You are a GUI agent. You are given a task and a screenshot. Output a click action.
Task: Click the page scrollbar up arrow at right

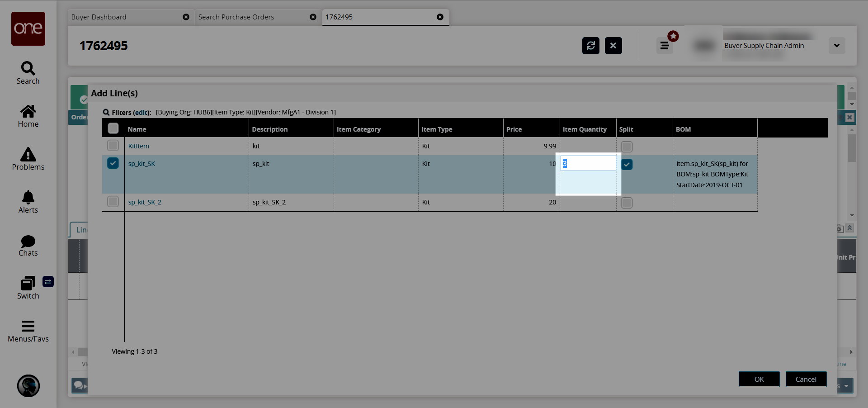coord(852,88)
